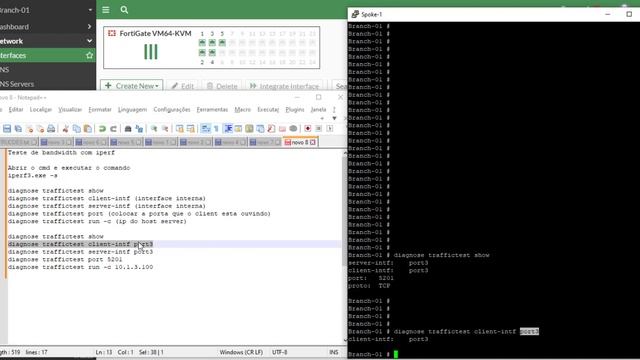This screenshot has height=360, width=640.
Task: Click the Save icon in Notepad++ toolbar
Action: click(x=7, y=129)
